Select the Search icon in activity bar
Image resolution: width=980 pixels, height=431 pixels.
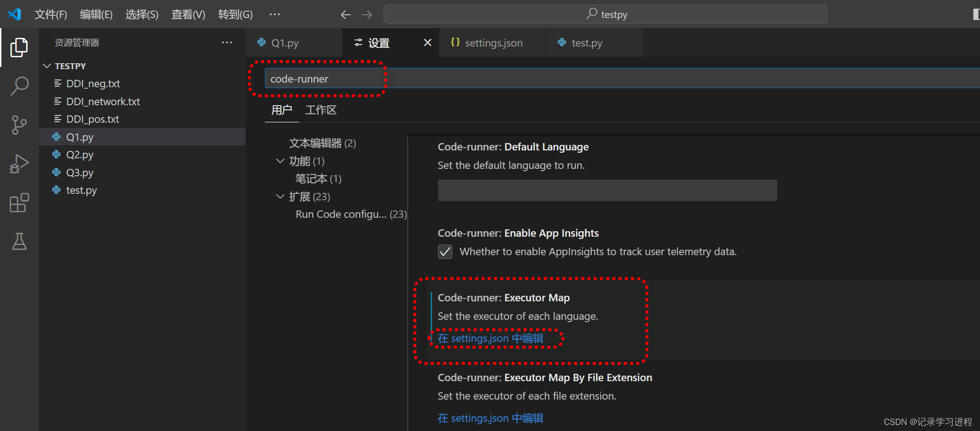coord(19,86)
